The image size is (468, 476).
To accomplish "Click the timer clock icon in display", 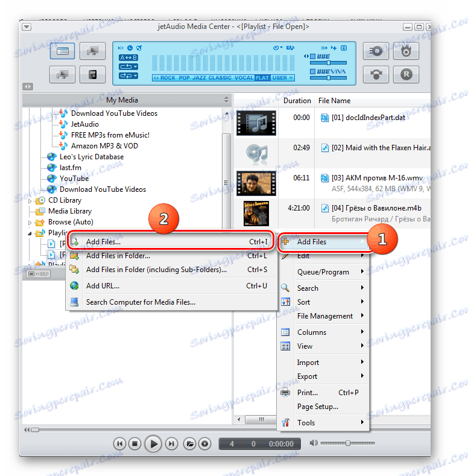I will [130, 48].
